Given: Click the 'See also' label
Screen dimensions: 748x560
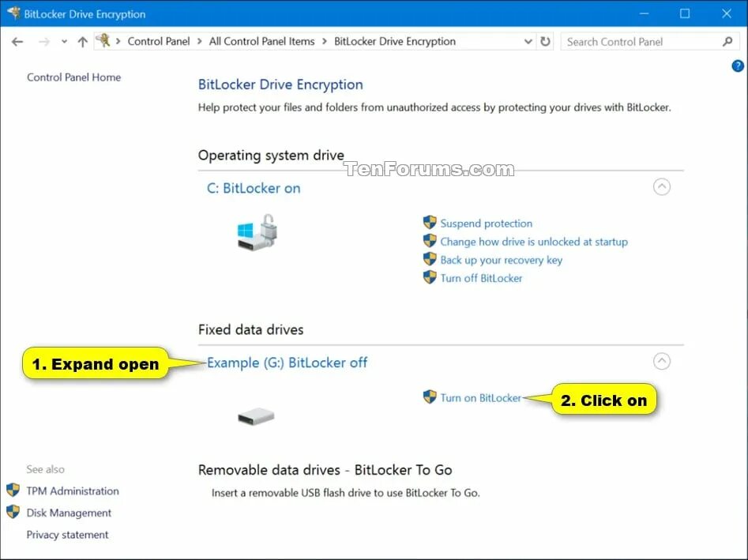Looking at the screenshot, I should (45, 469).
